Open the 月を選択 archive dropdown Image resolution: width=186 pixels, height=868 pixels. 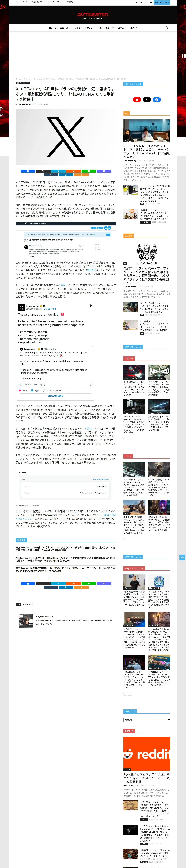[147, 720]
